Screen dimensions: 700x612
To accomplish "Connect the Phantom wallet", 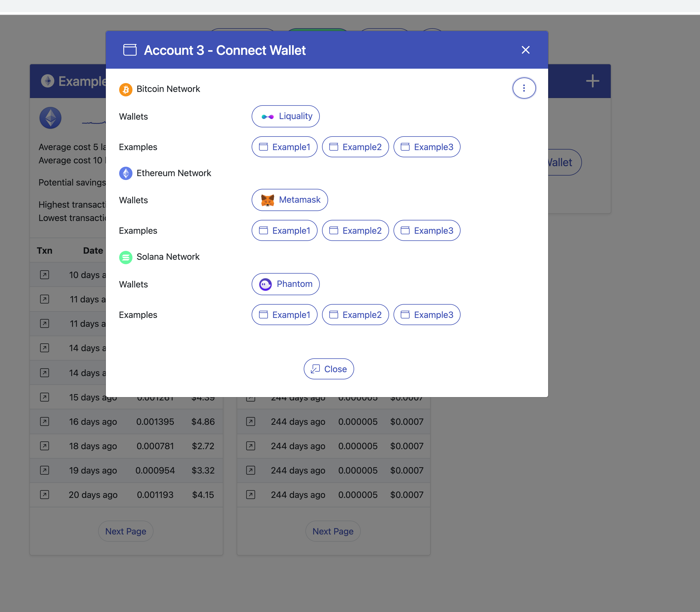I will (285, 284).
